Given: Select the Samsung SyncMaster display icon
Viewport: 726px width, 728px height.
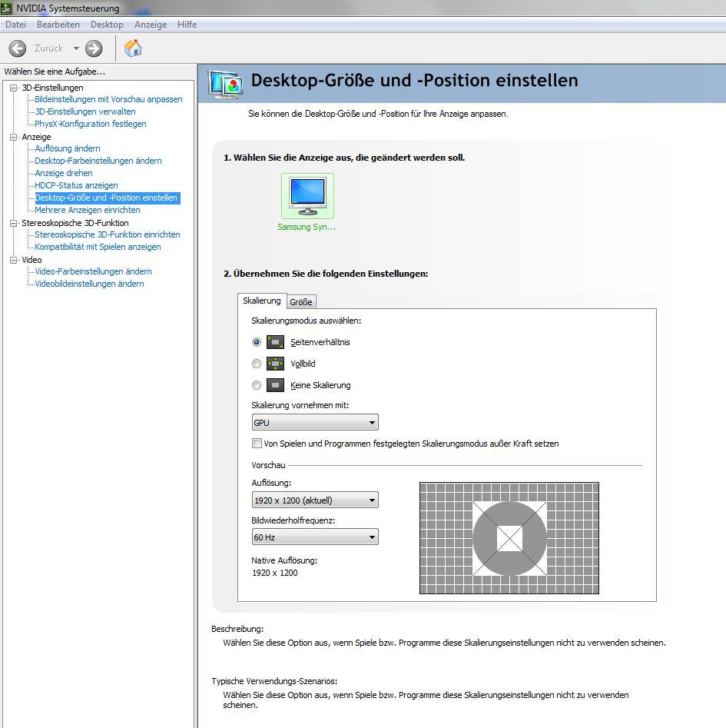Looking at the screenshot, I should tap(307, 196).
